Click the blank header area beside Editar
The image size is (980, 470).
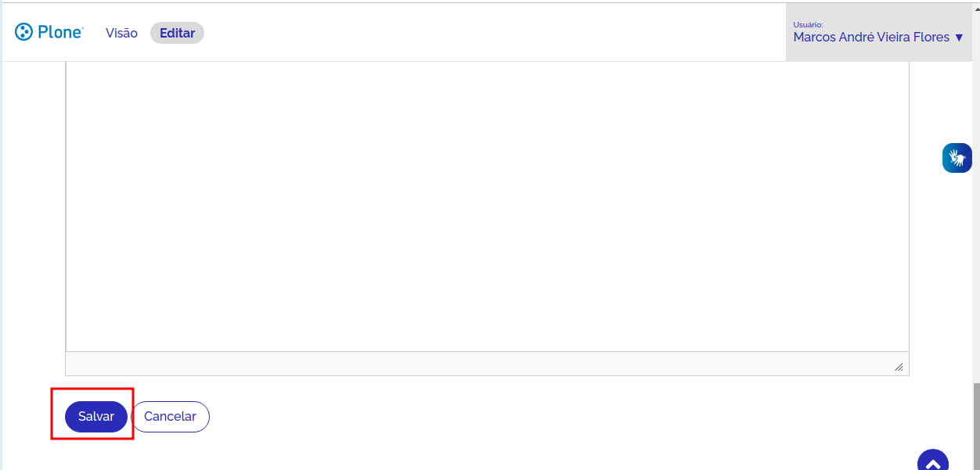(x=470, y=32)
